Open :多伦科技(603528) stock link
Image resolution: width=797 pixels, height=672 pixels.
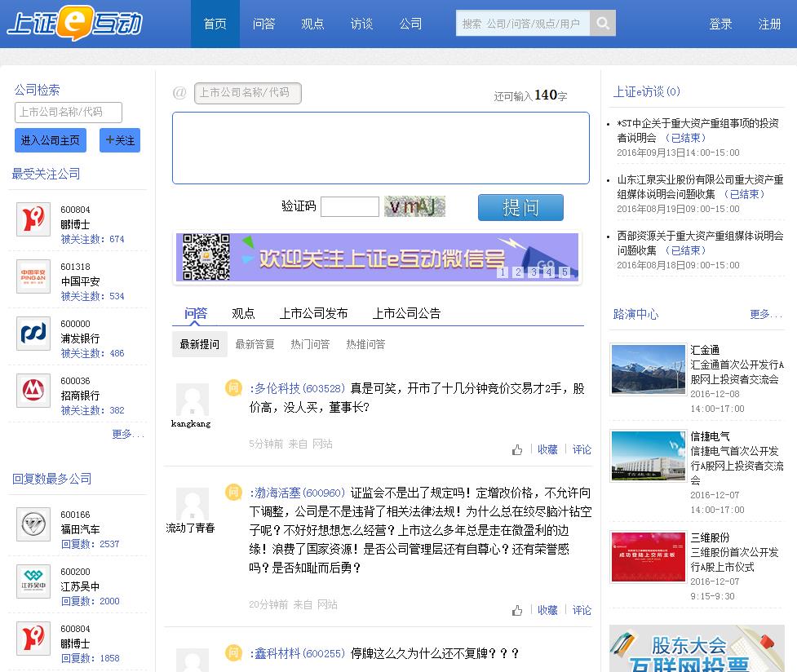coord(298,389)
